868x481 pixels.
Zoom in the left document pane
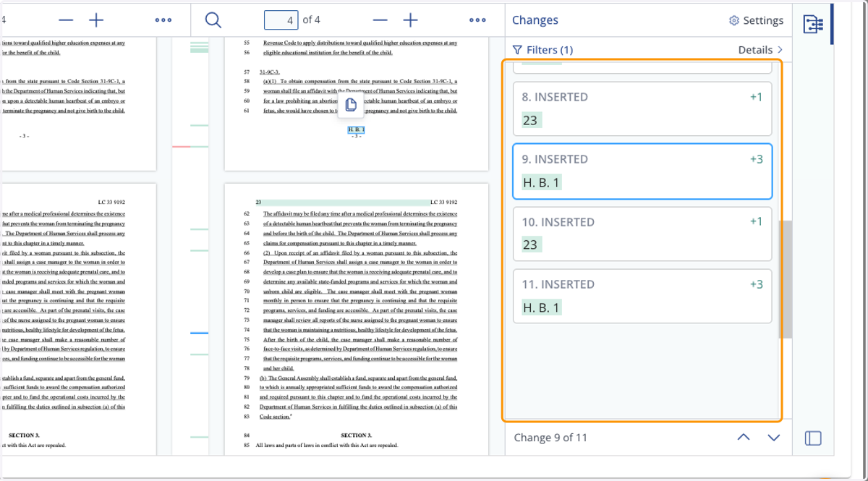click(96, 20)
